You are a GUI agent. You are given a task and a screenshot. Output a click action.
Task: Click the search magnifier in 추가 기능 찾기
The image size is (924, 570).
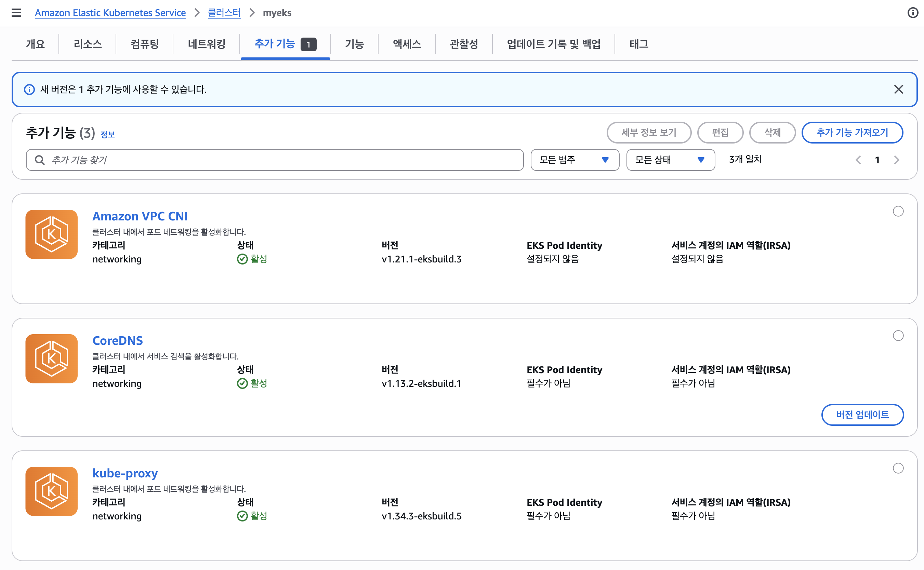(40, 160)
